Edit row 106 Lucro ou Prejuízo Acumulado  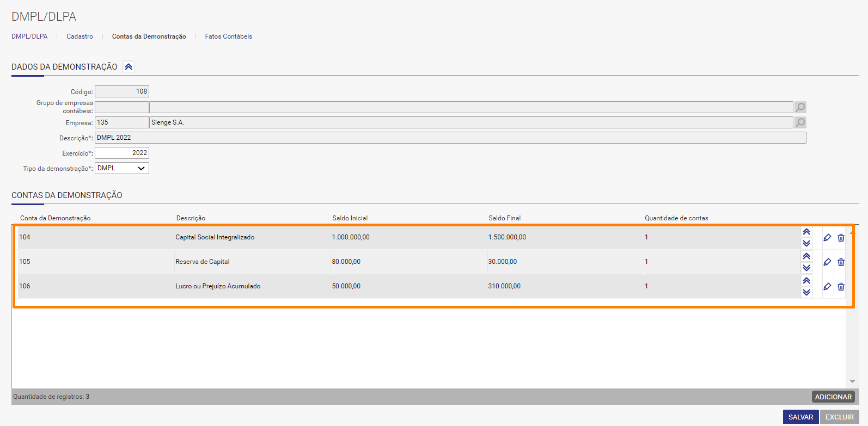[x=827, y=286]
